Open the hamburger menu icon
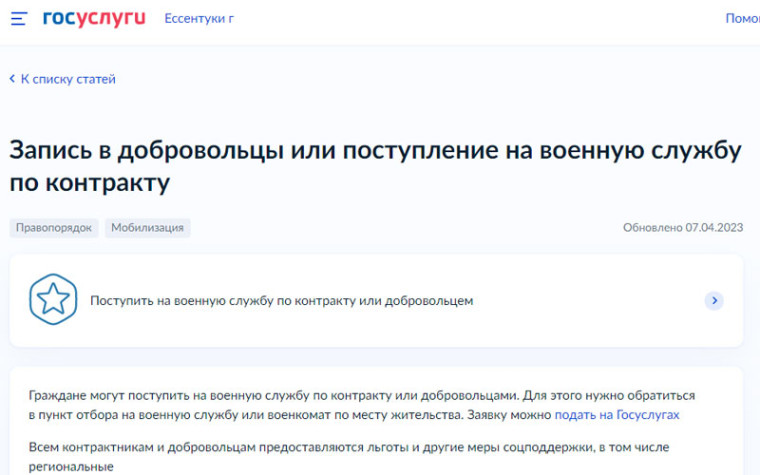 19,19
